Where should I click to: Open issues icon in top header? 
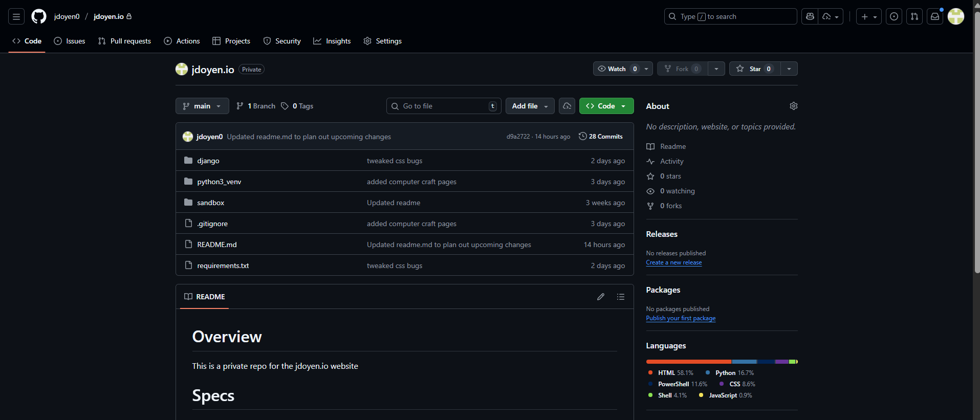[894, 16]
